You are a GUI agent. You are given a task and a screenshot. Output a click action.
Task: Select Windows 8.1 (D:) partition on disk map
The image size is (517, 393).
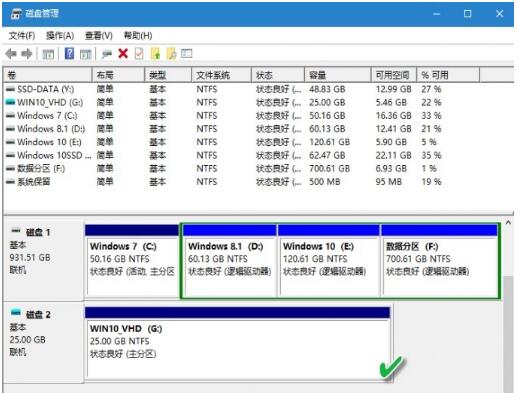coord(229,260)
